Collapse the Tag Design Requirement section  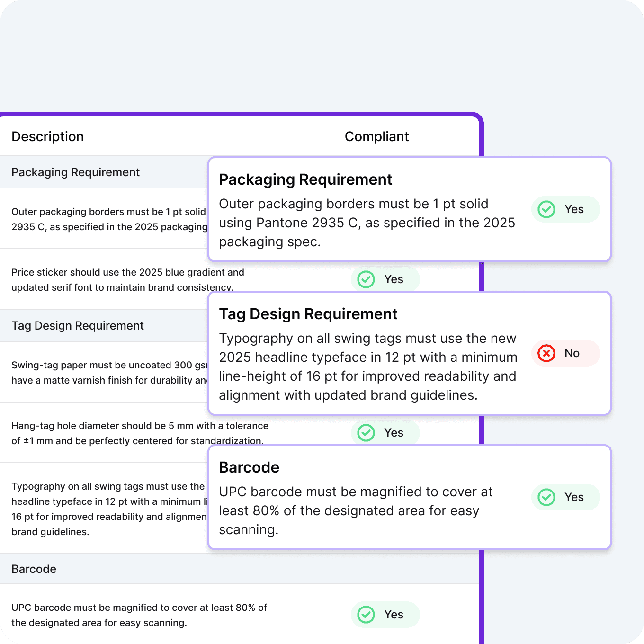(78, 325)
